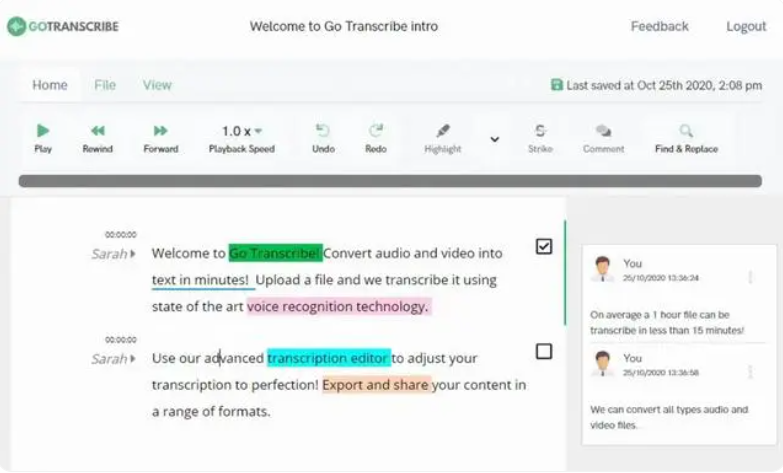Seek on the audio progress bar

coord(390,181)
